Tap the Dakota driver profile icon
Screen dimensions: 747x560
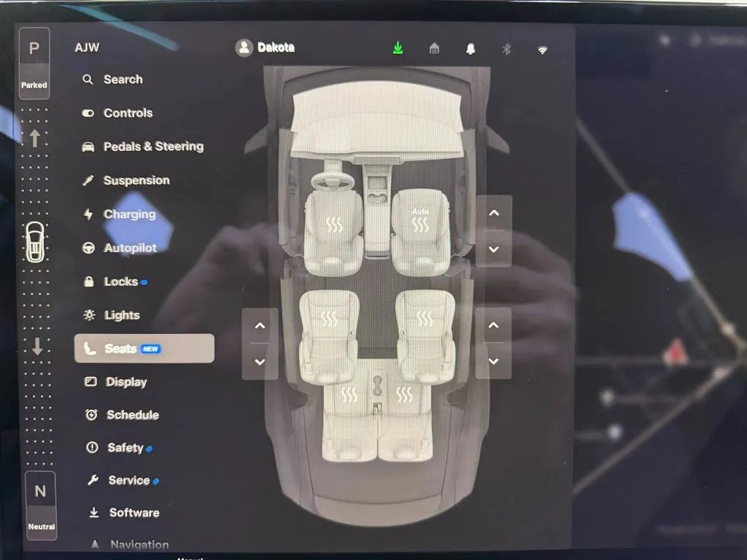point(244,48)
